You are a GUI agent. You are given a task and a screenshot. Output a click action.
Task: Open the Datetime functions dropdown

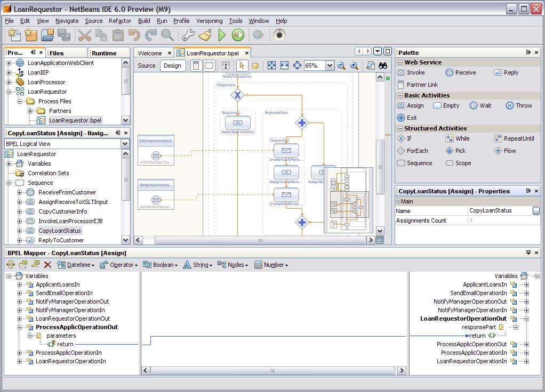[76, 265]
